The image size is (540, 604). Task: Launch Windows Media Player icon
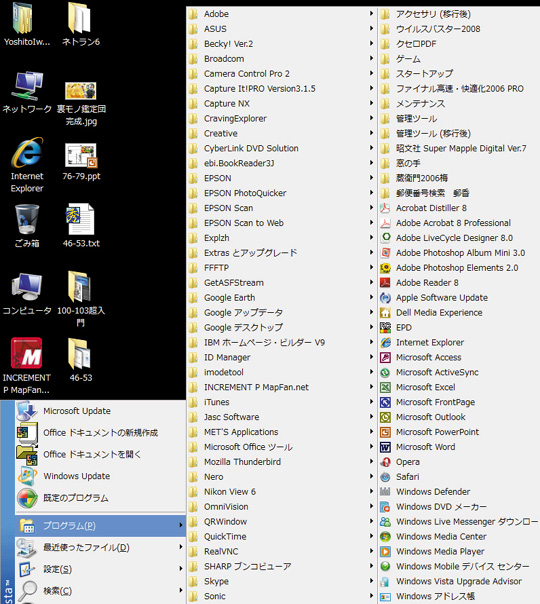pos(385,552)
